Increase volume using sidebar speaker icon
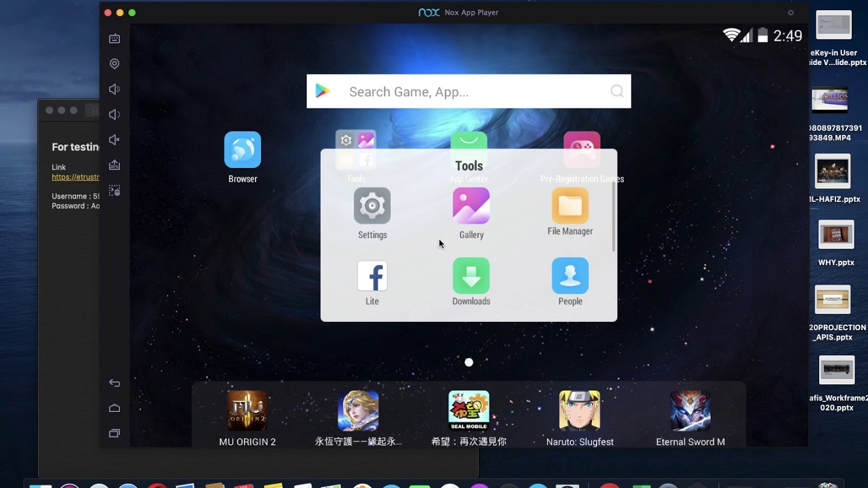 tap(115, 89)
